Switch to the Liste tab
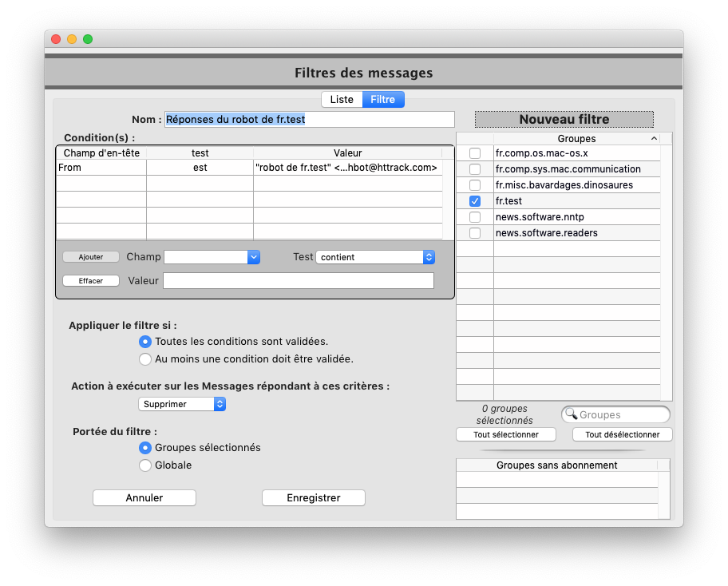Image resolution: width=728 pixels, height=586 pixels. click(x=342, y=99)
